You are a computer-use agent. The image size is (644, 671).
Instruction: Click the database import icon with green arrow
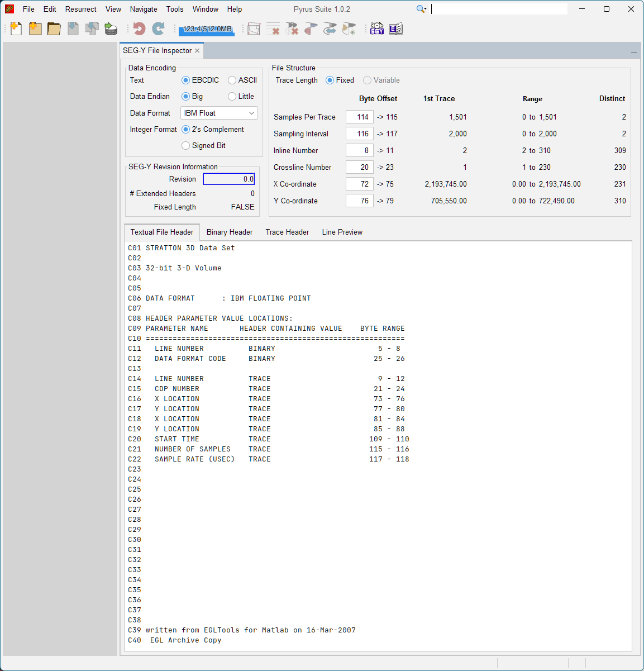coord(111,28)
